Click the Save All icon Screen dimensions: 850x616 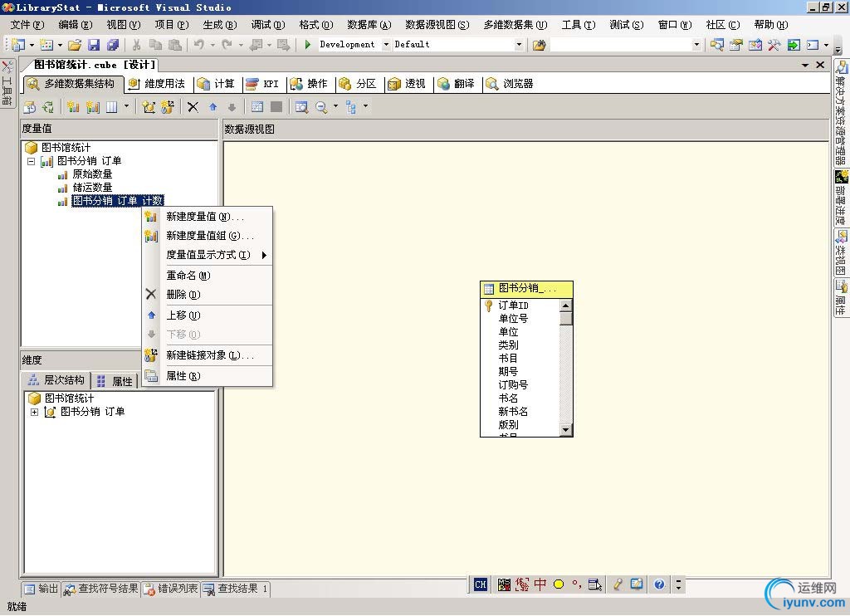pos(113,45)
